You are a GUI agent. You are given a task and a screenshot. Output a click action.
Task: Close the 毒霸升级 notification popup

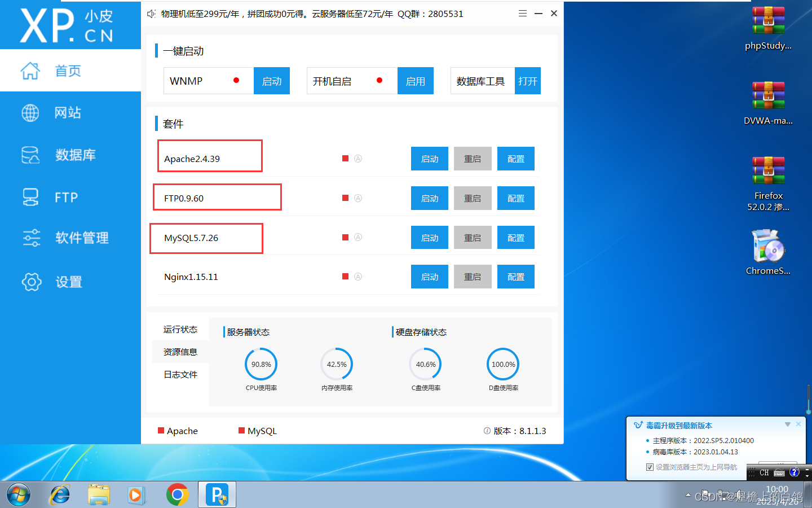point(798,424)
